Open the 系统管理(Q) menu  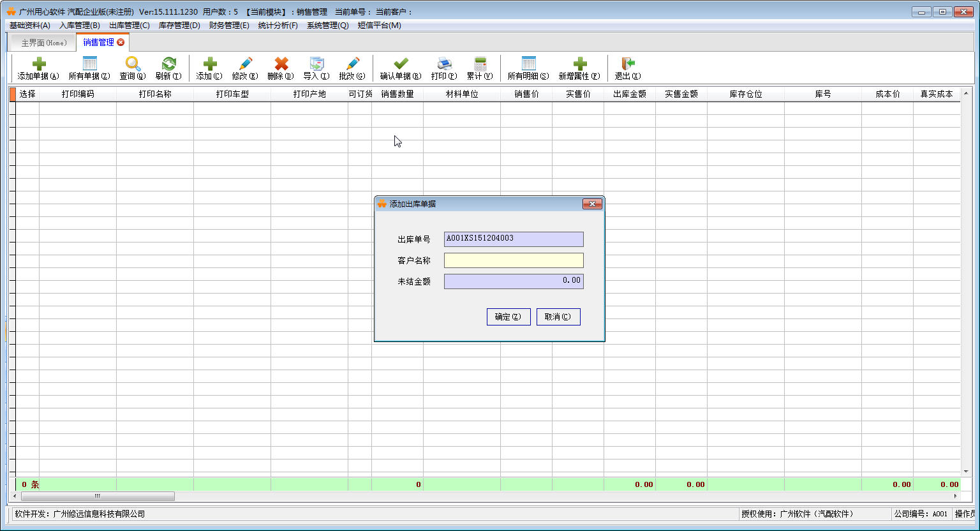327,26
